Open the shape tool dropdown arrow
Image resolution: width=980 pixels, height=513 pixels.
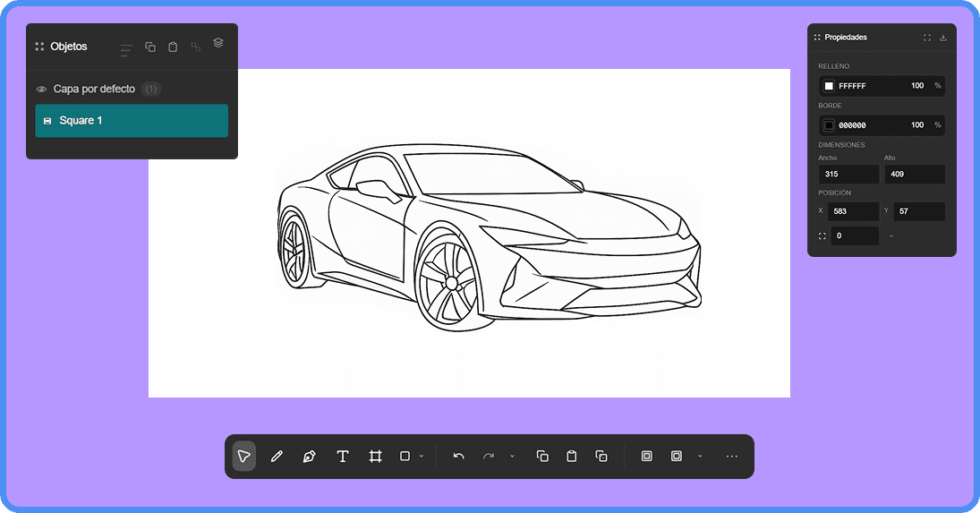tap(422, 457)
